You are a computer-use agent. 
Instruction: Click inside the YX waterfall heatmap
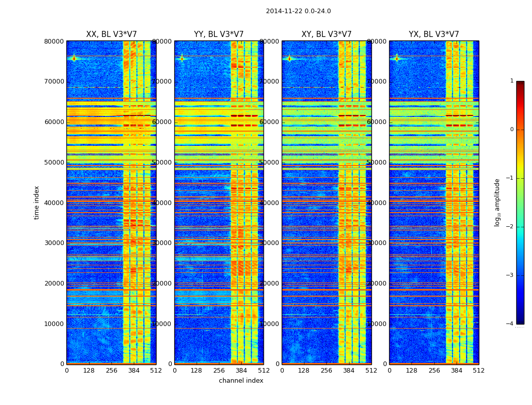click(x=434, y=202)
